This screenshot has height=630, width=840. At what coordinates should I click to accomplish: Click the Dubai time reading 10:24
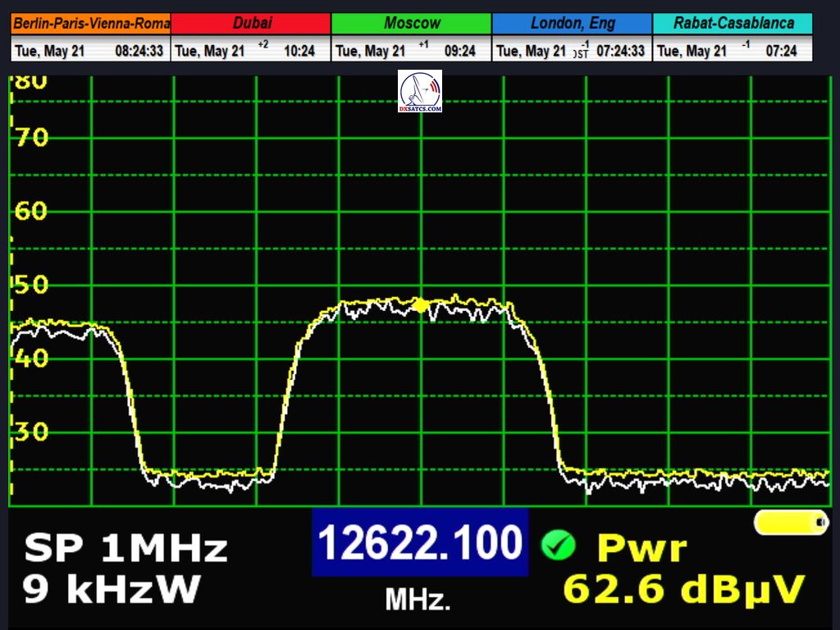pyautogui.click(x=299, y=51)
